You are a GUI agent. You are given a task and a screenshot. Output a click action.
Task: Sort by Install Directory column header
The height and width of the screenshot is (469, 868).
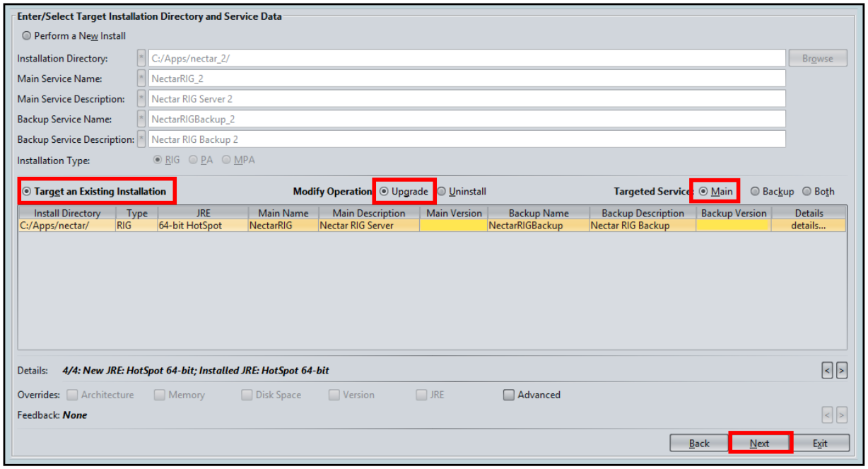click(x=67, y=213)
